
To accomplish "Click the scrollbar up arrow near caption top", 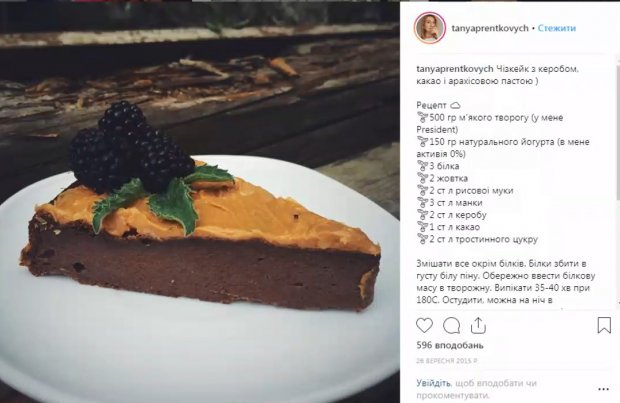I will 618,60.
